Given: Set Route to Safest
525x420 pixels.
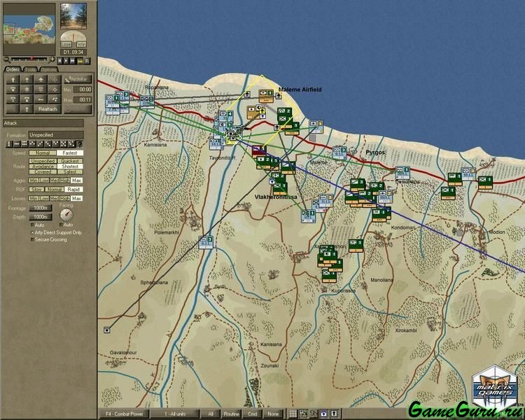Looking at the screenshot, I should [x=70, y=171].
